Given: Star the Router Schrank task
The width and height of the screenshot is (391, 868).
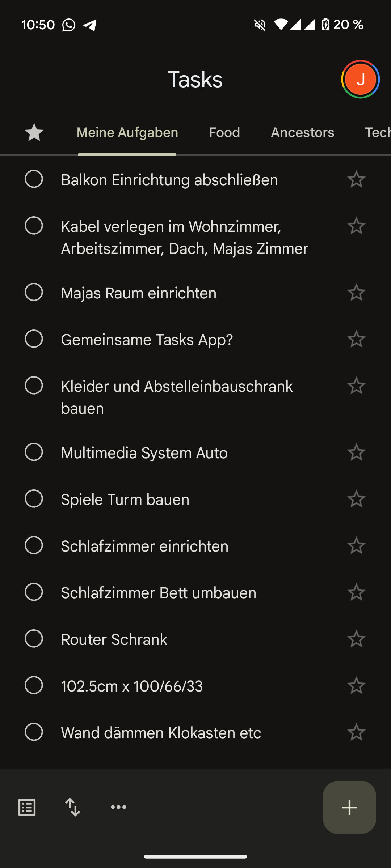Looking at the screenshot, I should point(356,639).
